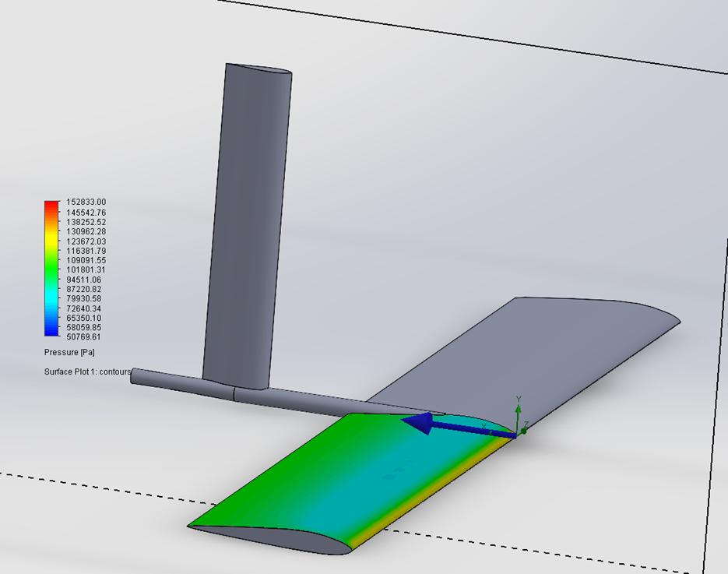Click the Pressure [Pa] legend title
Image resolution: width=728 pixels, height=574 pixels.
(72, 353)
